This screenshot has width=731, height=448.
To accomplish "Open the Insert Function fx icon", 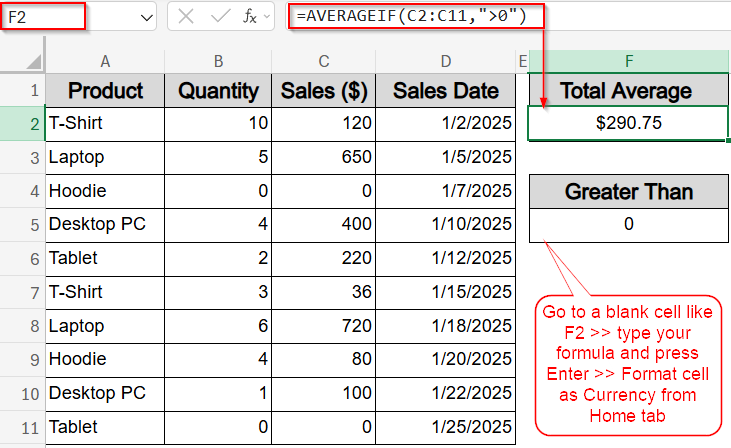I will (x=250, y=17).
